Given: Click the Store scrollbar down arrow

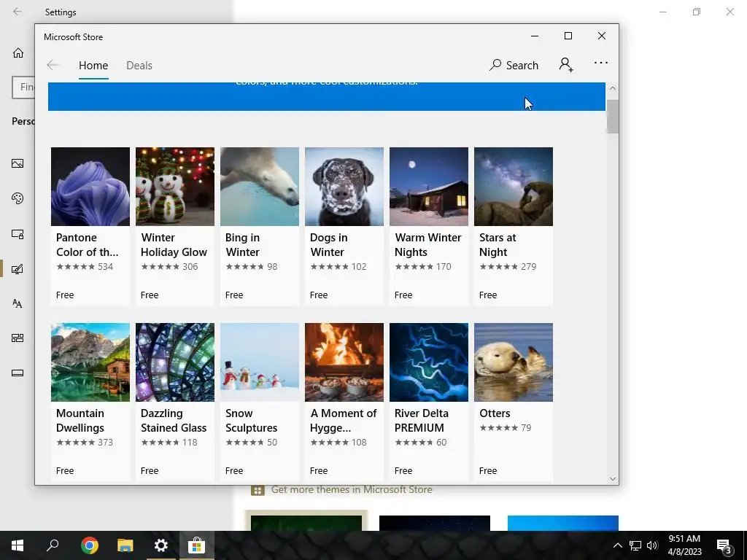Looking at the screenshot, I should pos(613,478).
